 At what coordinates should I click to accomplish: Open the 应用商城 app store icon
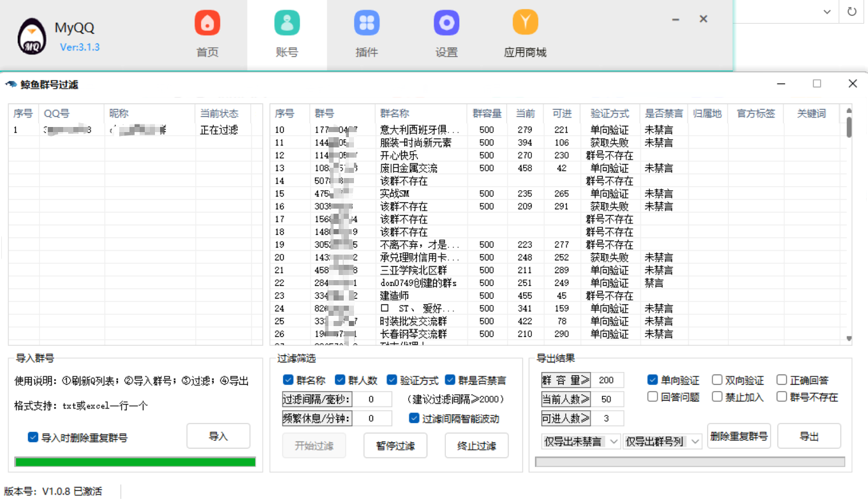pyautogui.click(x=525, y=24)
